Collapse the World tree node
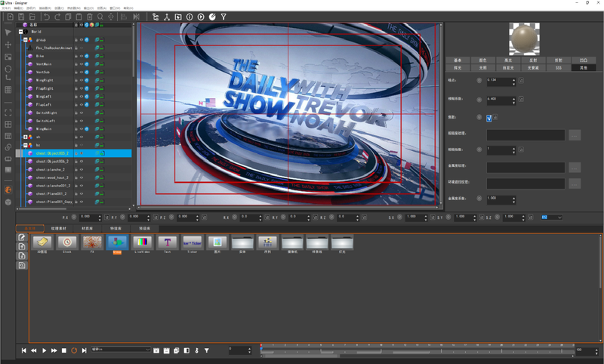This screenshot has height=364, width=604. 21,32
